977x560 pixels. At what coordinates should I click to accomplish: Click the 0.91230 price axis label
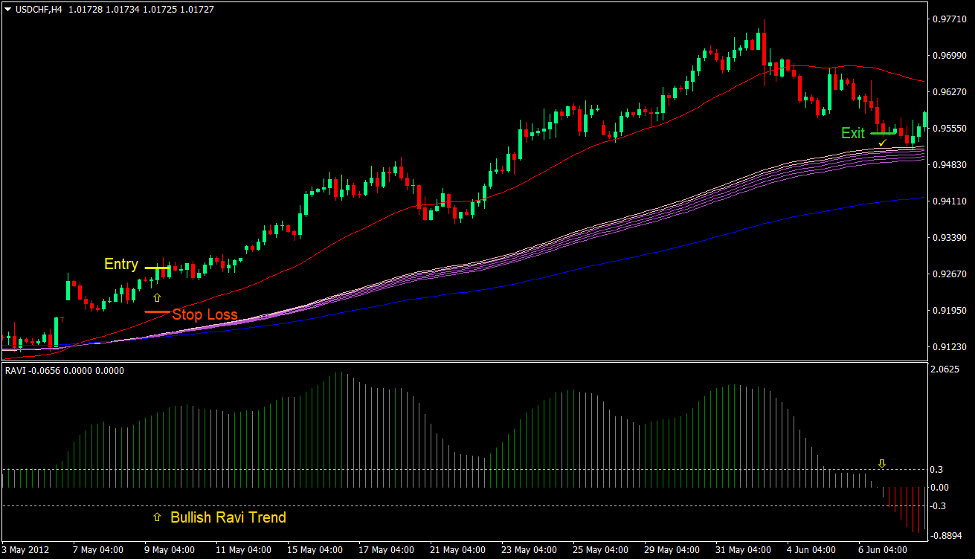(949, 346)
